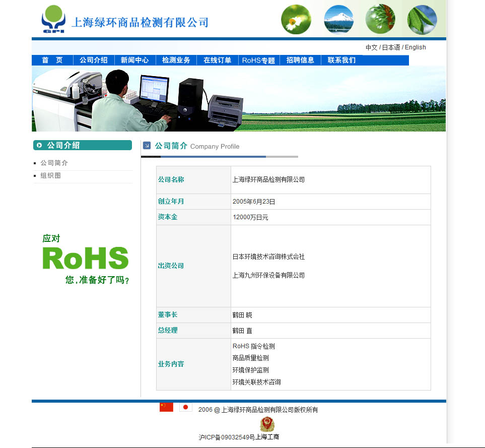The image size is (485, 448).
Task: Switch language to English
Action: pos(415,47)
